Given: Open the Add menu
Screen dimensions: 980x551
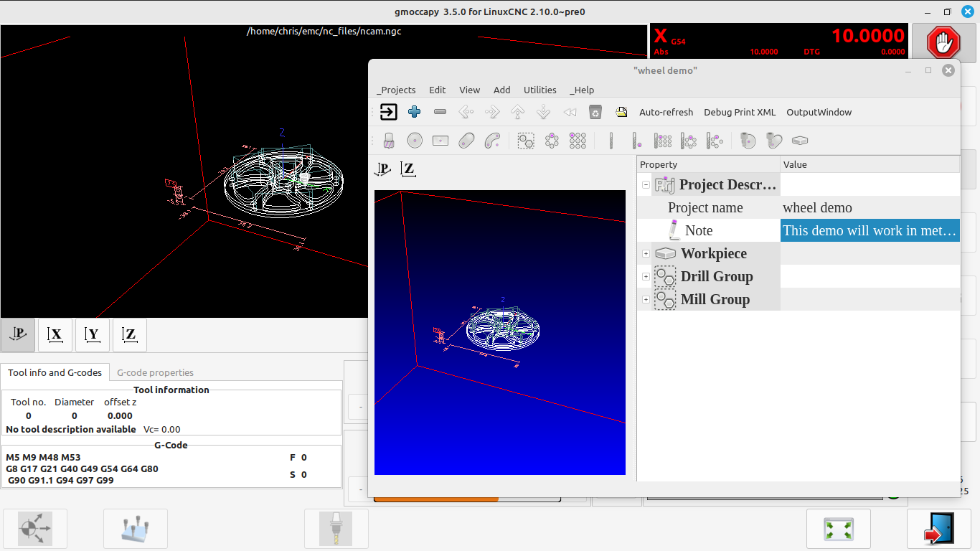Looking at the screenshot, I should (x=501, y=90).
